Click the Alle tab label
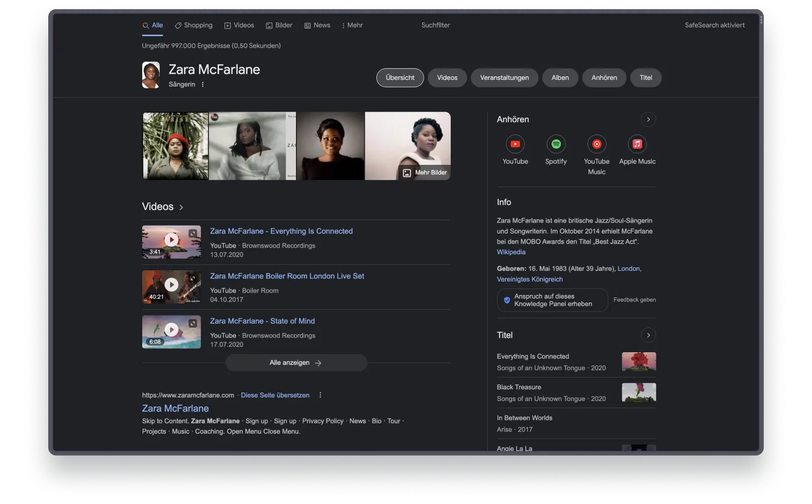 (x=157, y=25)
